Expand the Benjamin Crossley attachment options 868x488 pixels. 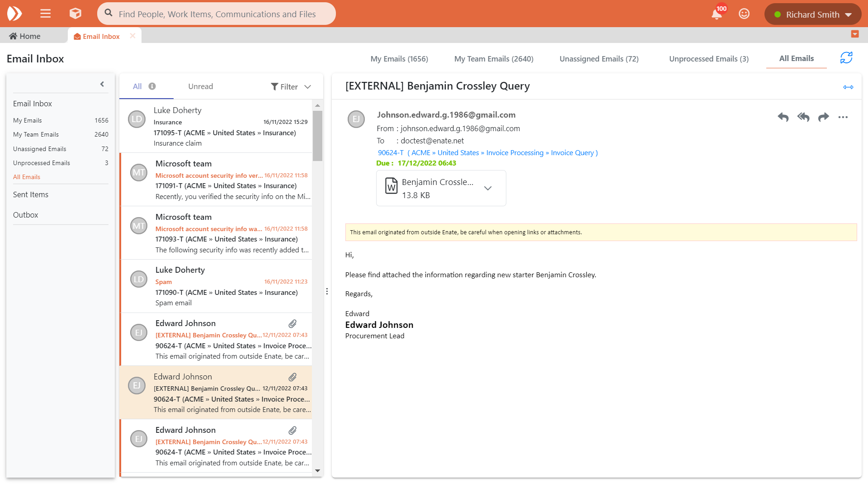[x=488, y=188]
